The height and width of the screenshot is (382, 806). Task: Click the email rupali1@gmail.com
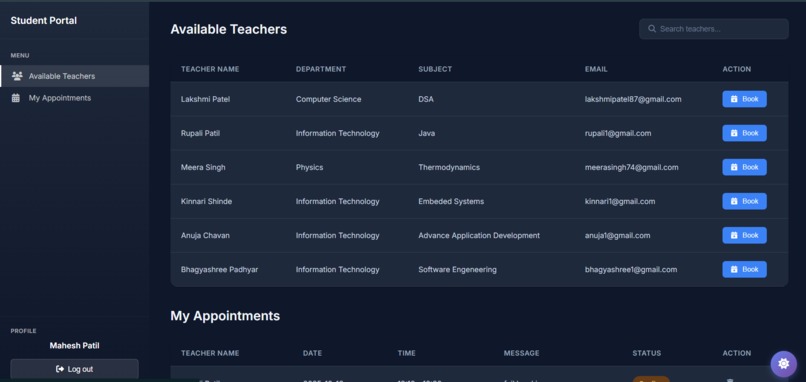click(x=618, y=133)
